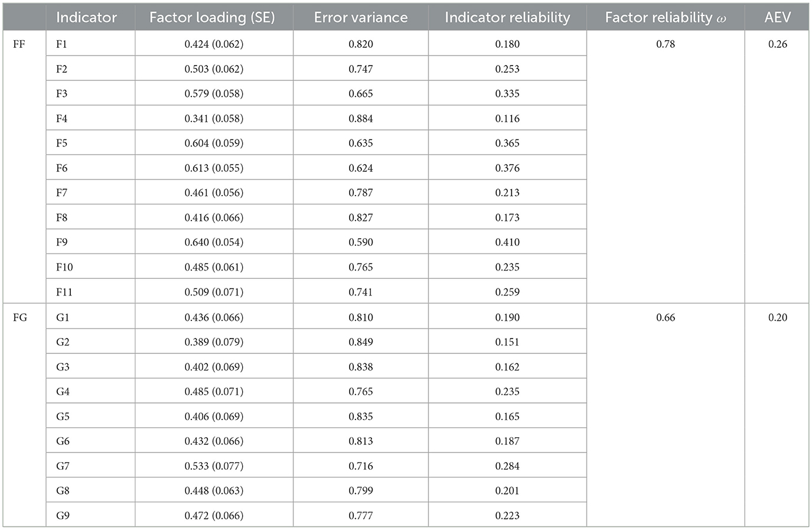Image resolution: width=812 pixels, height=530 pixels.
Task: Click the Indicator column header
Action: tap(86, 18)
